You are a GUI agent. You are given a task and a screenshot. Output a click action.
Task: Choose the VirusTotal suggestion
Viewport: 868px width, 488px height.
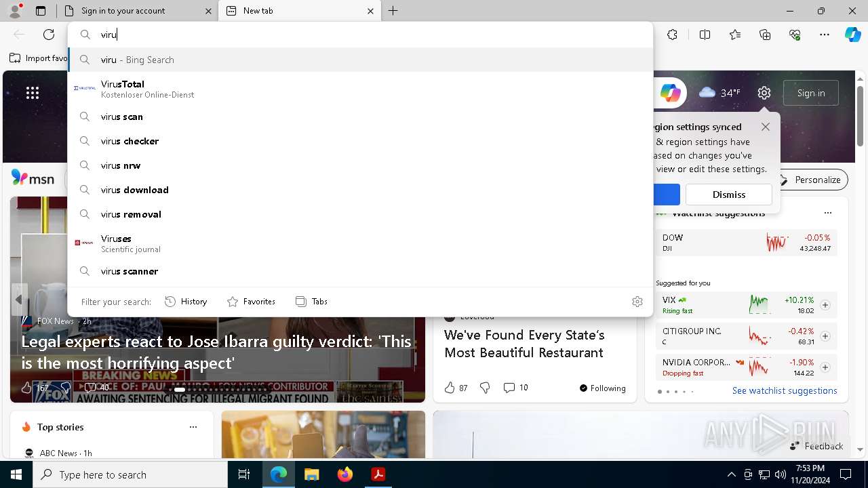tap(360, 89)
